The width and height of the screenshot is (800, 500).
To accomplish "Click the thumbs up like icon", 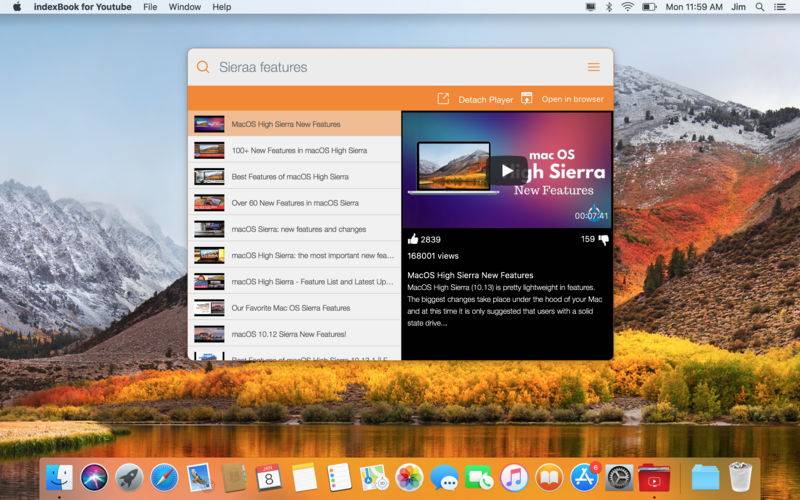I will coord(413,239).
